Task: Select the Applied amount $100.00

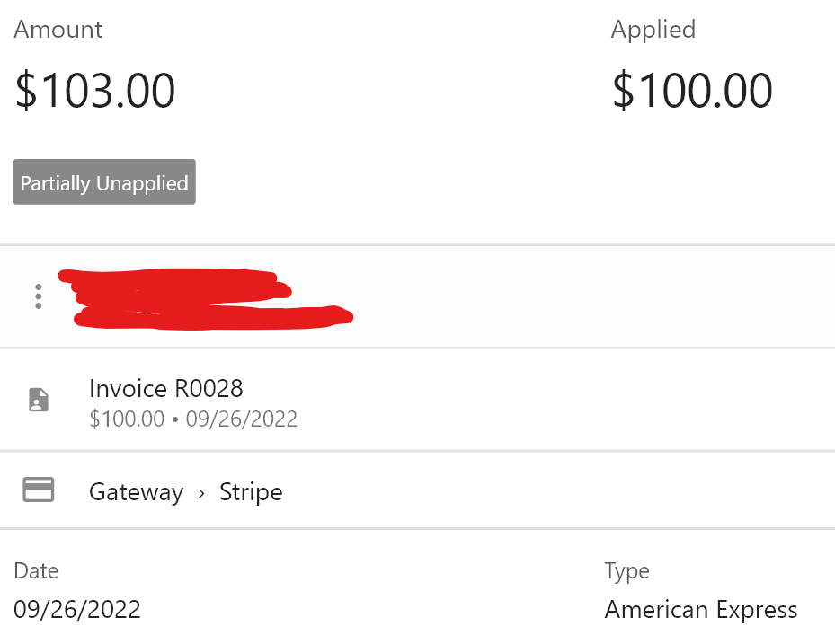Action: pyautogui.click(x=692, y=90)
